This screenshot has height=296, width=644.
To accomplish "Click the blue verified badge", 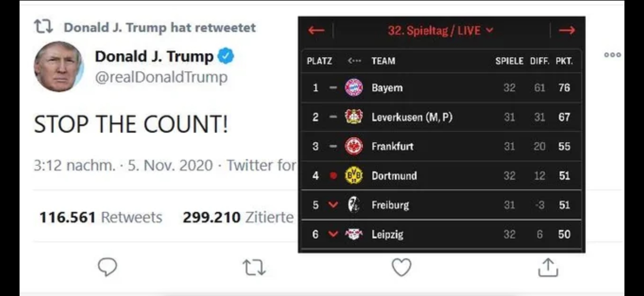I will tap(226, 56).
